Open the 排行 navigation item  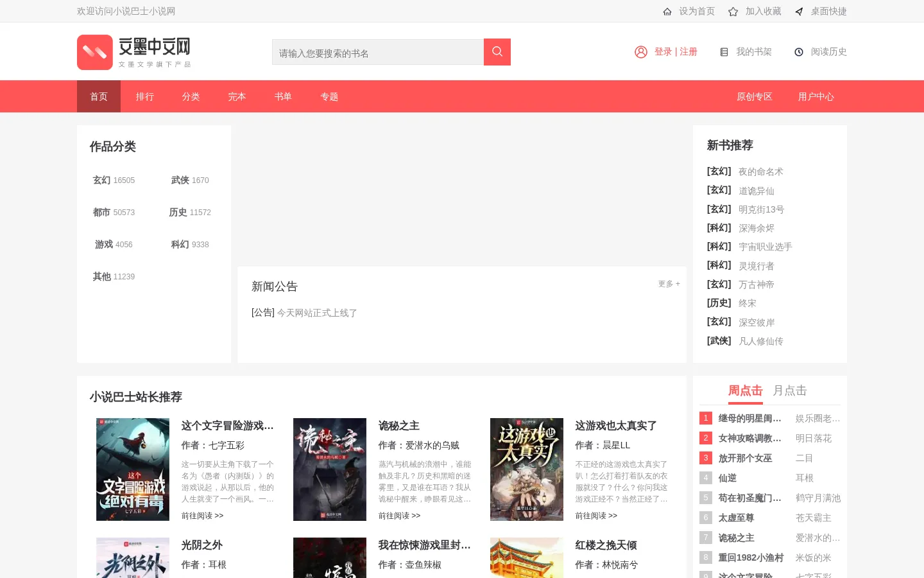[x=145, y=96]
